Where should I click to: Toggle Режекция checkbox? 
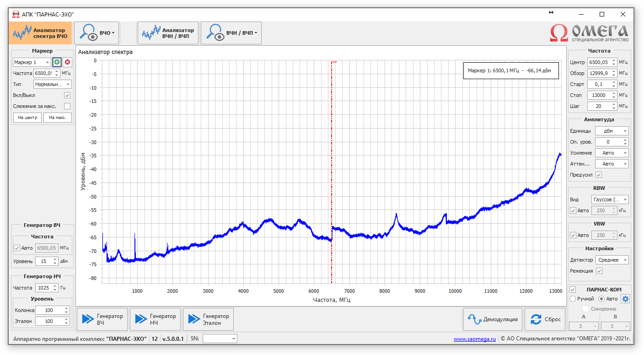pyautogui.click(x=599, y=271)
